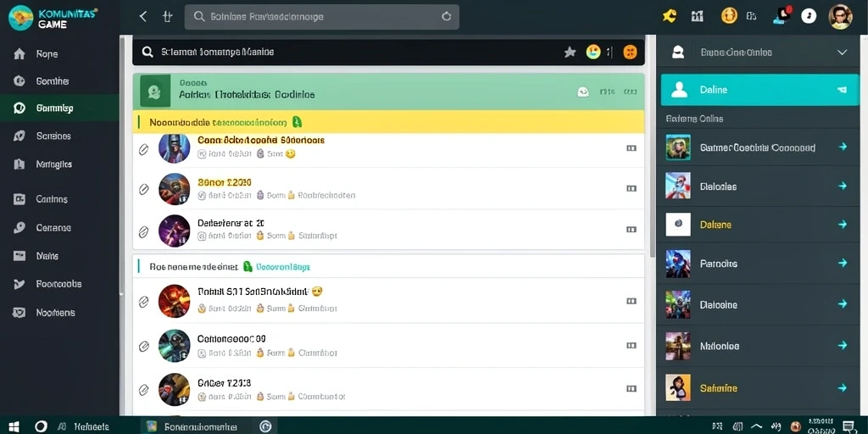Open the 'Griber 1218' thread
868x434 pixels.
point(224,382)
